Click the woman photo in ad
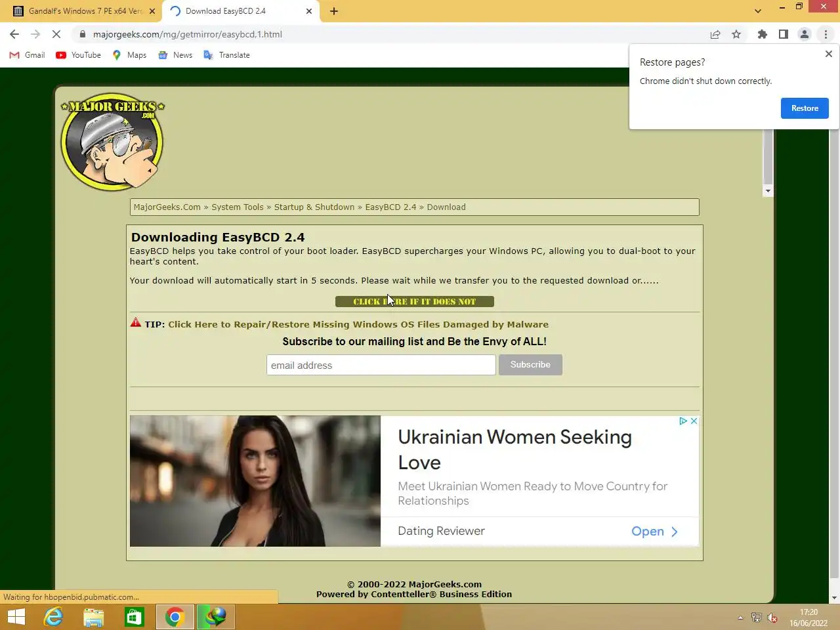Screen dimensions: 840x630 click(255, 481)
